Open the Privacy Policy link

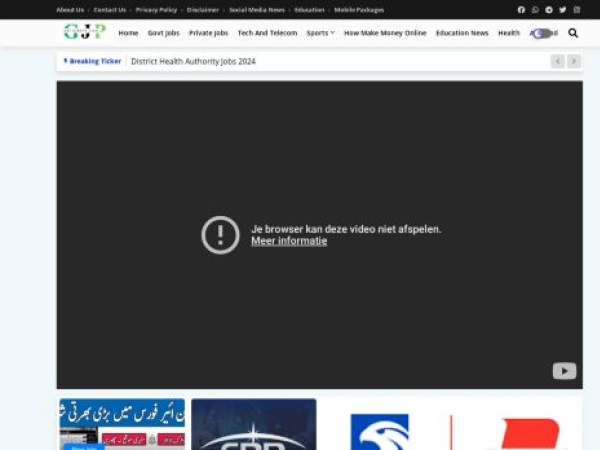[x=156, y=10]
